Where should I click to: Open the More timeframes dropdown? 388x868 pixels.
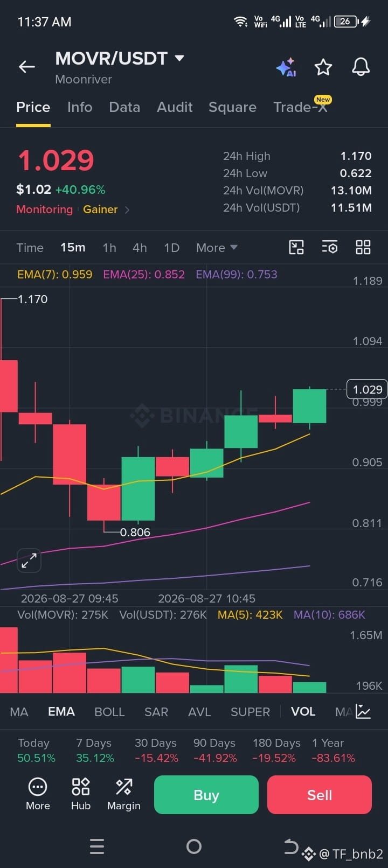[217, 248]
